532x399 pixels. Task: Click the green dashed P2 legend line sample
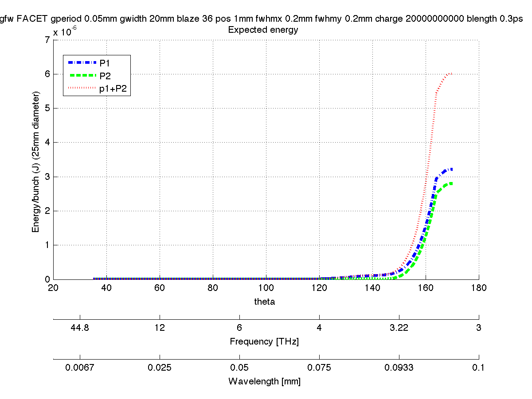coord(82,75)
